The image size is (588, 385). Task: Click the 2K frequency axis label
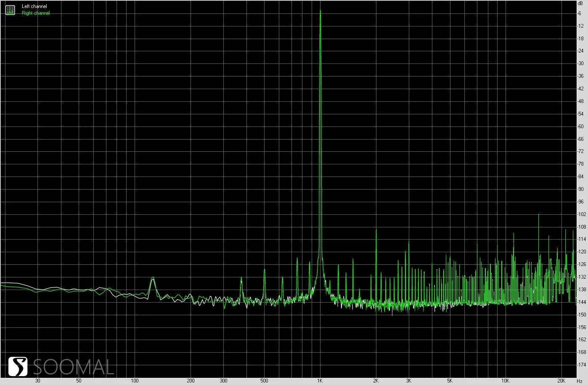(x=375, y=381)
